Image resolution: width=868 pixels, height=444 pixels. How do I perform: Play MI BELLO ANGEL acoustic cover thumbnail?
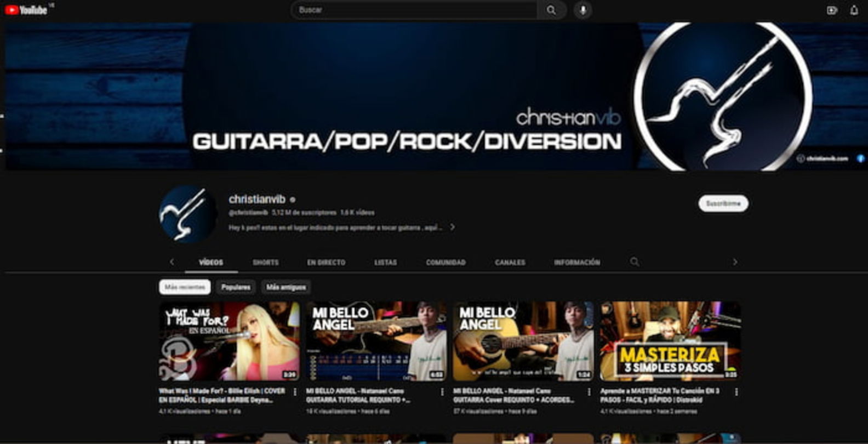(x=523, y=341)
